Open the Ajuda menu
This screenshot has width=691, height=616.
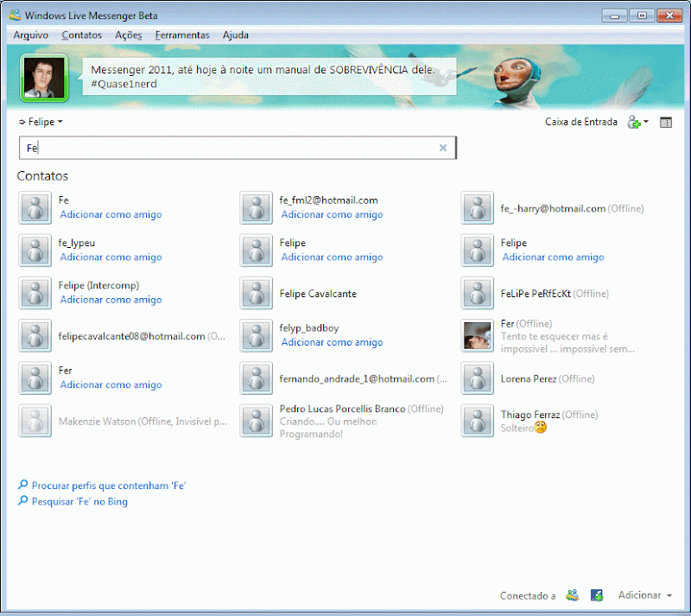click(x=235, y=35)
